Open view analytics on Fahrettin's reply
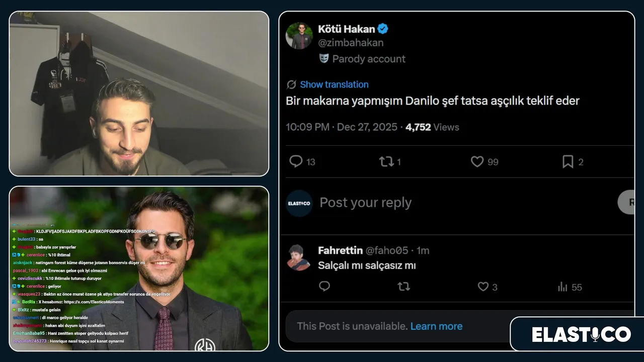The width and height of the screenshot is (644, 362). (562, 287)
